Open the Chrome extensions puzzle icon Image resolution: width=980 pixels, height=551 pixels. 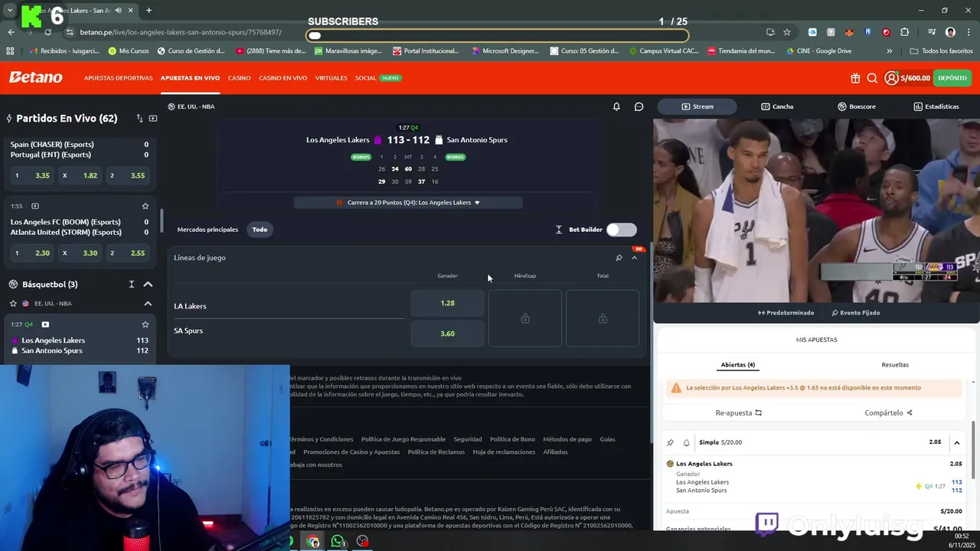click(905, 32)
